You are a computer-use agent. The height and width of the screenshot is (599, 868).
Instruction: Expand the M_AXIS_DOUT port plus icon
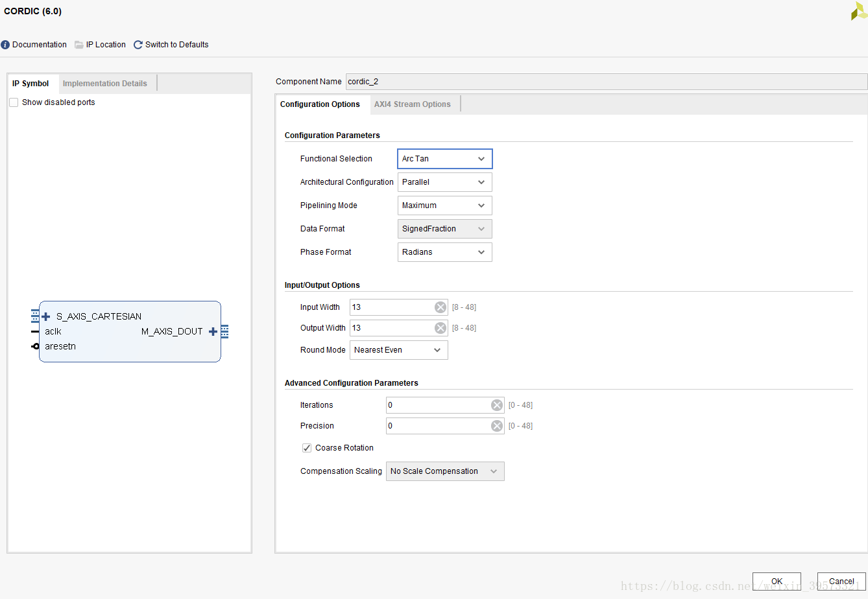click(x=213, y=331)
